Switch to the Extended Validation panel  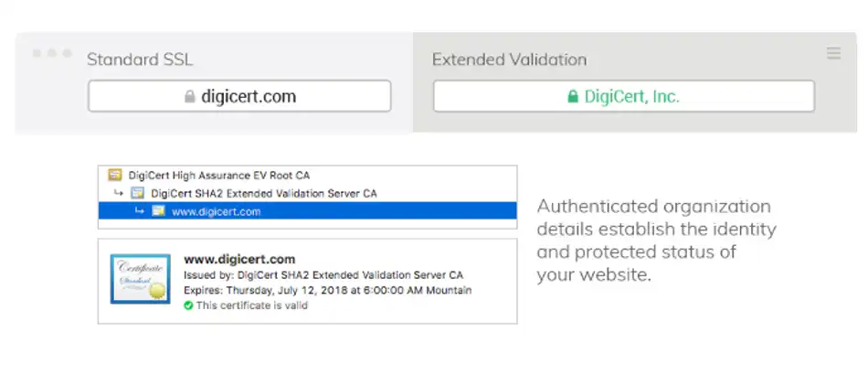pyautogui.click(x=509, y=59)
